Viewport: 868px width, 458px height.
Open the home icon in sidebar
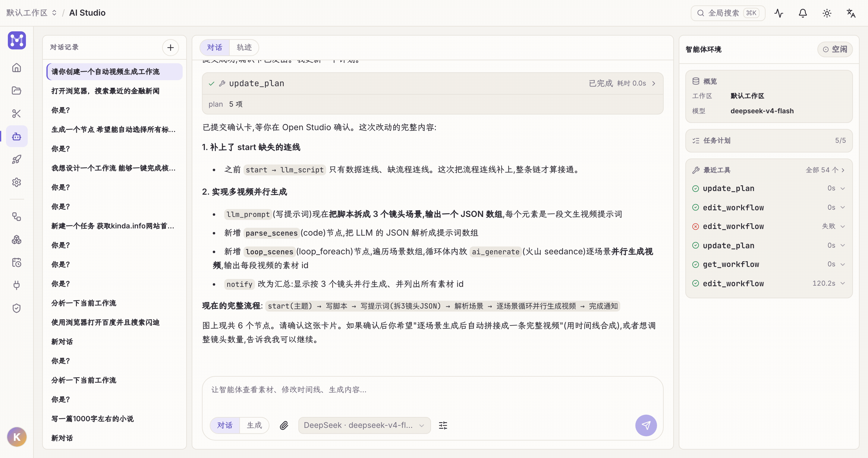click(17, 68)
